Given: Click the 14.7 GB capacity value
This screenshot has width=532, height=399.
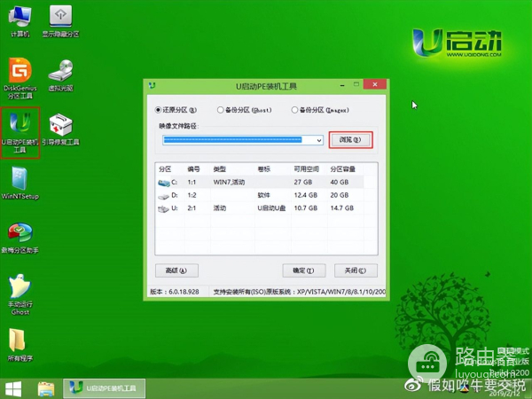Looking at the screenshot, I should click(x=342, y=208).
